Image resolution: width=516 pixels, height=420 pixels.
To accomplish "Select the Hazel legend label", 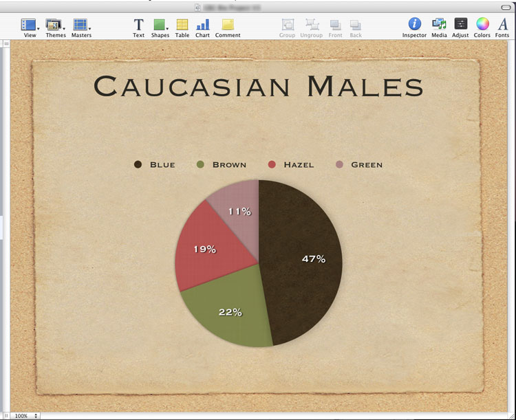I will coord(299,165).
